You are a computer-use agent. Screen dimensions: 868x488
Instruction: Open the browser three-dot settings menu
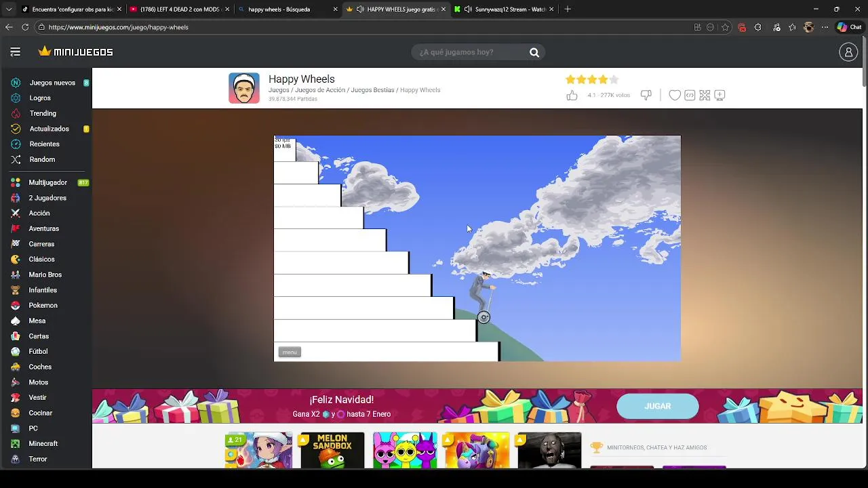coord(825,27)
